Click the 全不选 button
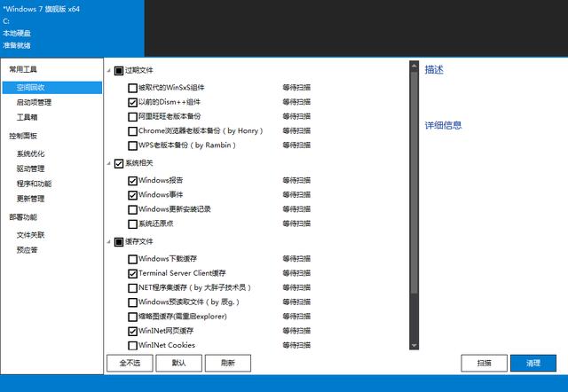The image size is (568, 392). (x=130, y=363)
